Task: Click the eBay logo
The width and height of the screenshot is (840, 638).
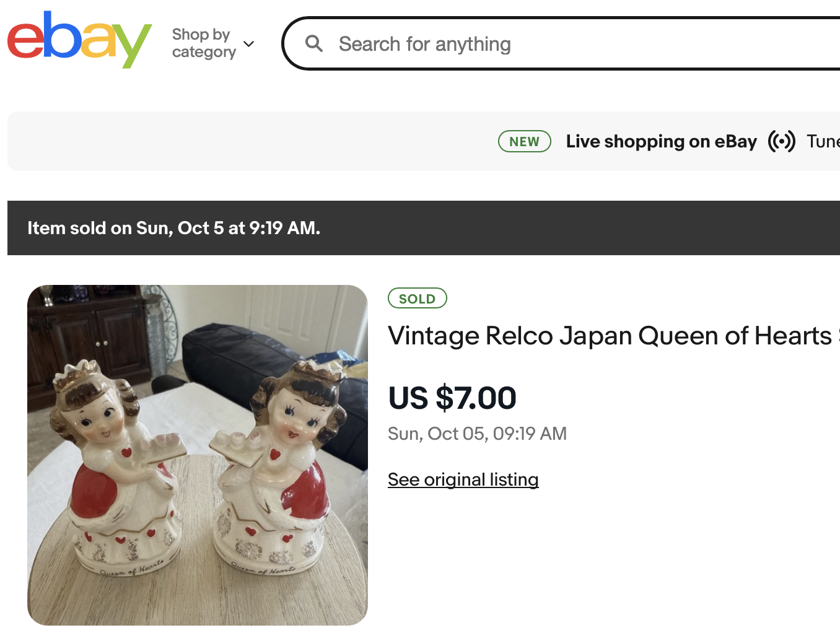Action: pyautogui.click(x=79, y=40)
